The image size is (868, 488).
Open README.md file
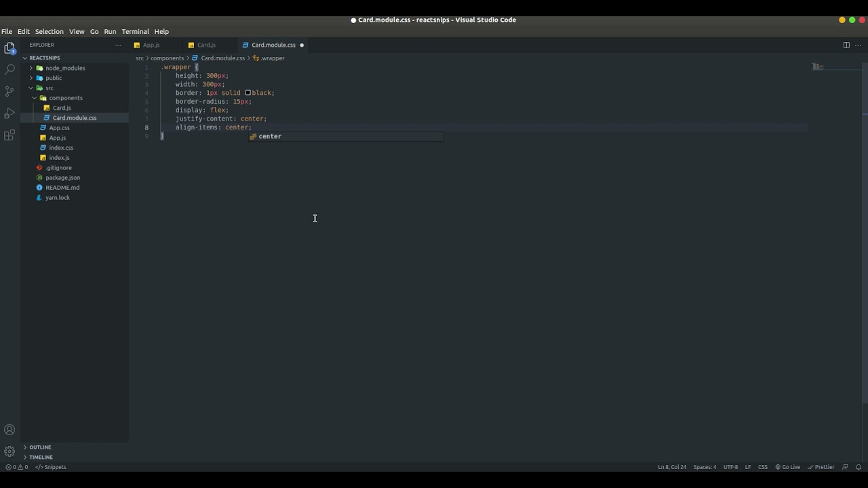75,187
